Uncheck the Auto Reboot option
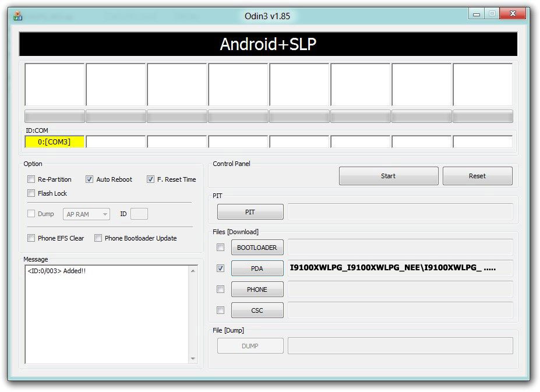The height and width of the screenshot is (392, 540). 89,179
